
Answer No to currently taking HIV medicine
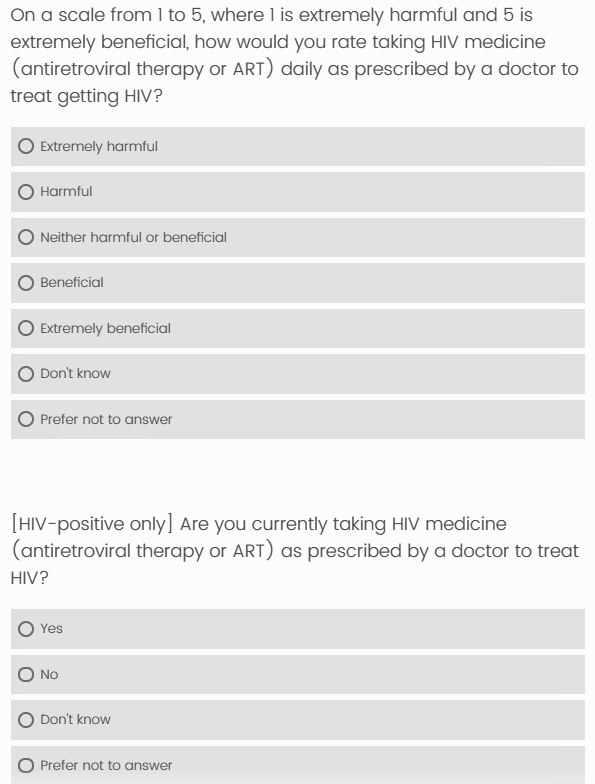point(26,674)
